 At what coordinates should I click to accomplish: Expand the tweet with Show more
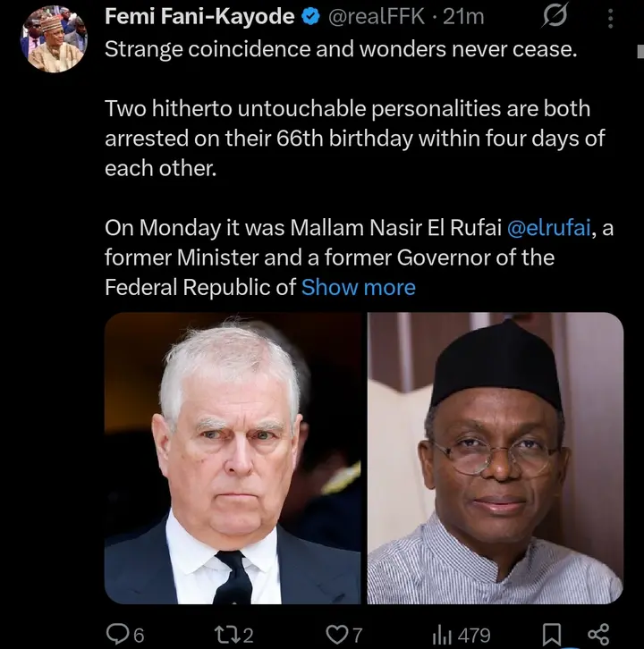(358, 288)
